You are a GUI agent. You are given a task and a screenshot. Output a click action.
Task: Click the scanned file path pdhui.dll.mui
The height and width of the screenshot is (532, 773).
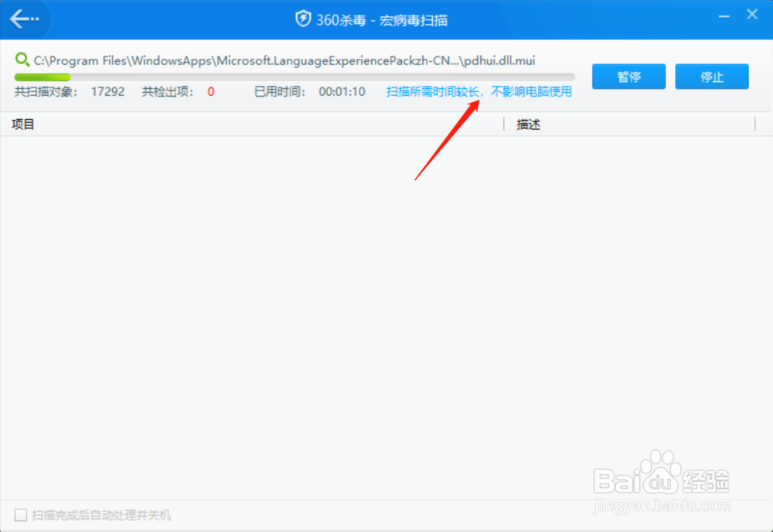284,60
